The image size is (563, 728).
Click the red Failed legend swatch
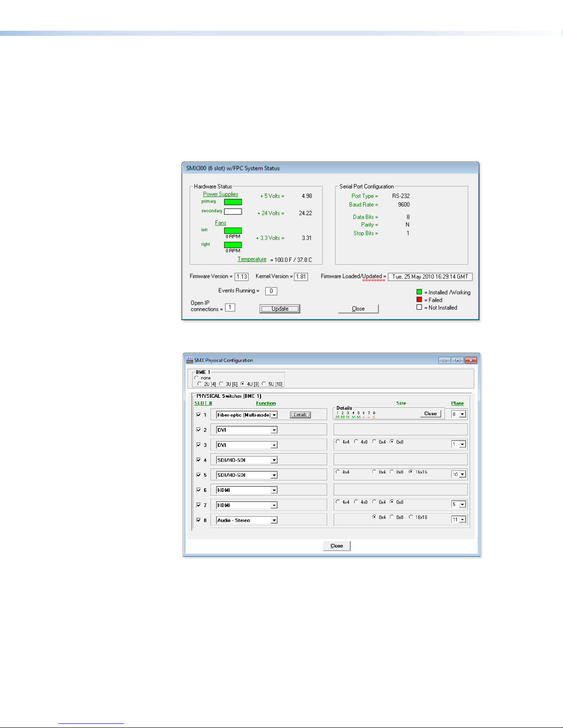419,299
